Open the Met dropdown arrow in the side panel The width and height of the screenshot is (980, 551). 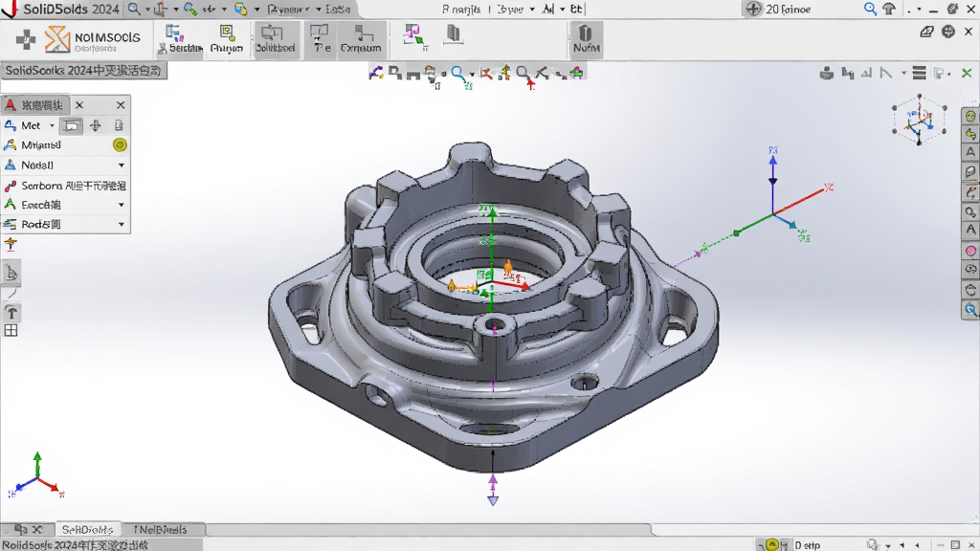click(x=52, y=125)
